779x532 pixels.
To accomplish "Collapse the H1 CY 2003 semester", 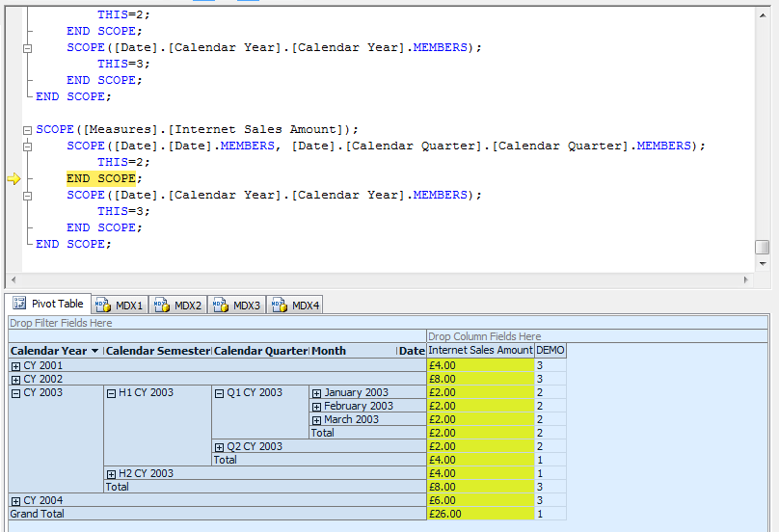I will click(x=111, y=393).
